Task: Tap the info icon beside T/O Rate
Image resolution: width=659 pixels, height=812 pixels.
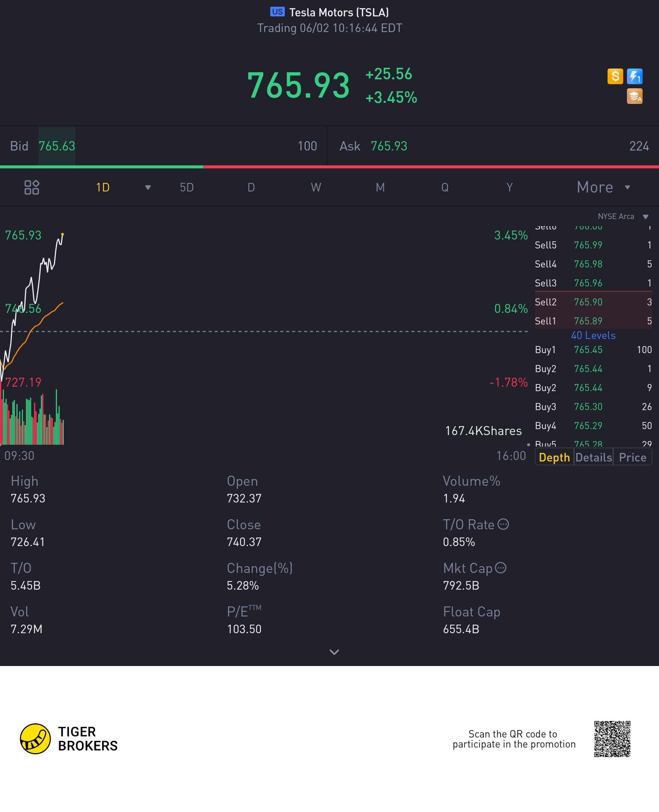Action: (503, 524)
